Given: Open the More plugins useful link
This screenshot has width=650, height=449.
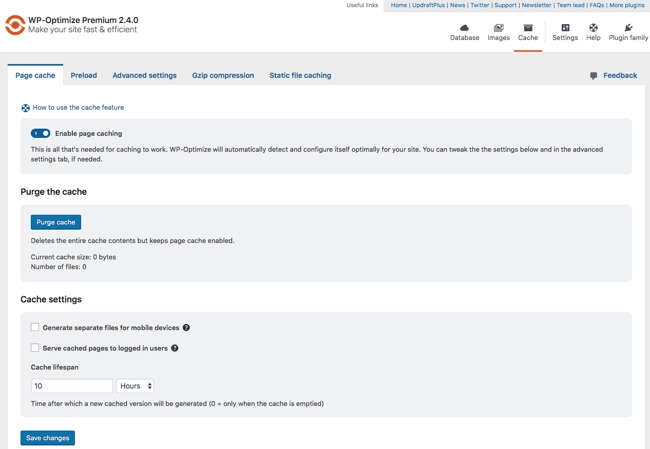Looking at the screenshot, I should coord(627,5).
